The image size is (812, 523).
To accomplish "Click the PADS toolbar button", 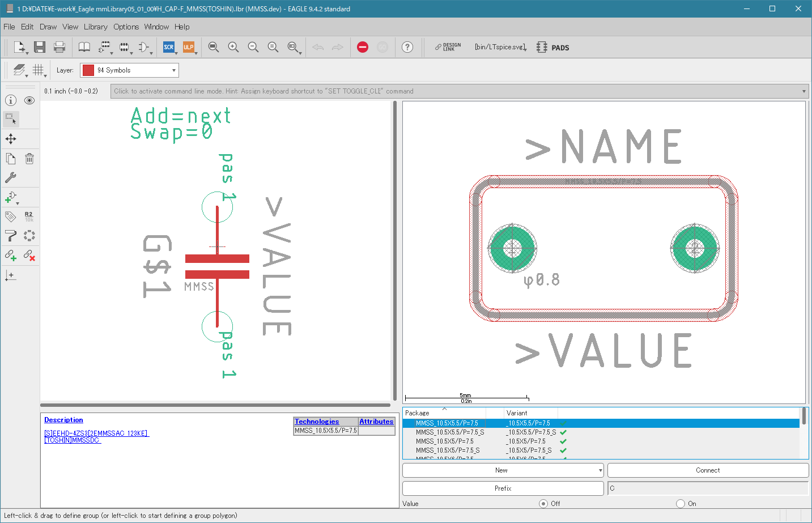I will (x=553, y=47).
